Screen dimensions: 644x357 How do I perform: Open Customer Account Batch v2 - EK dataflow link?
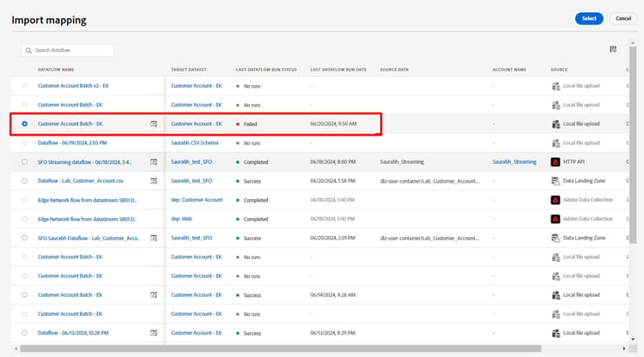pos(73,86)
